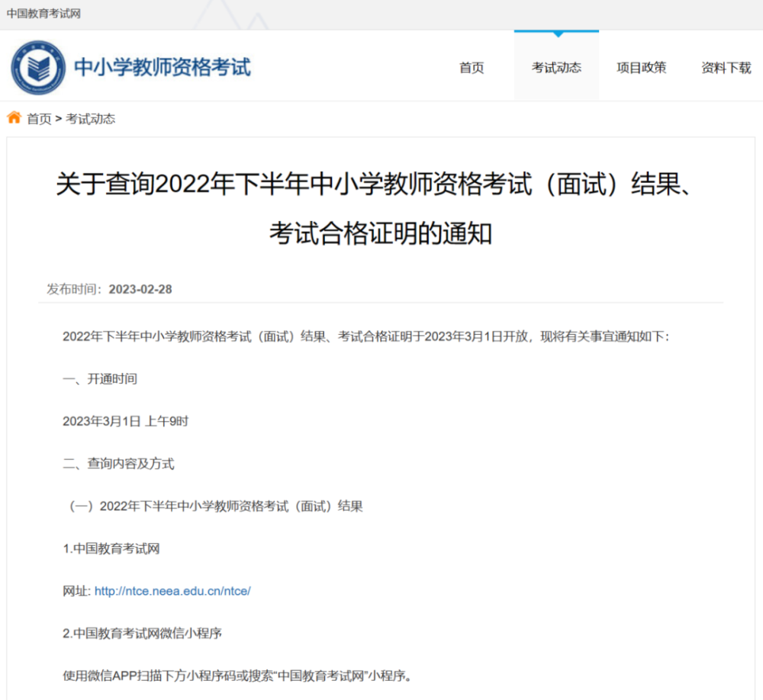The height and width of the screenshot is (700, 763).
Task: Click the 2.中国教育考试网微信小程序 list item
Action: tap(142, 634)
